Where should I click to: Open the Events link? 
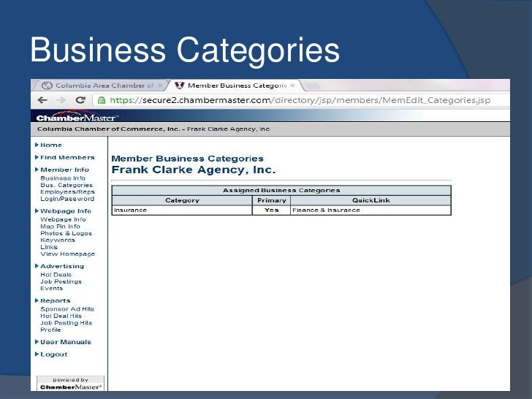(52, 289)
